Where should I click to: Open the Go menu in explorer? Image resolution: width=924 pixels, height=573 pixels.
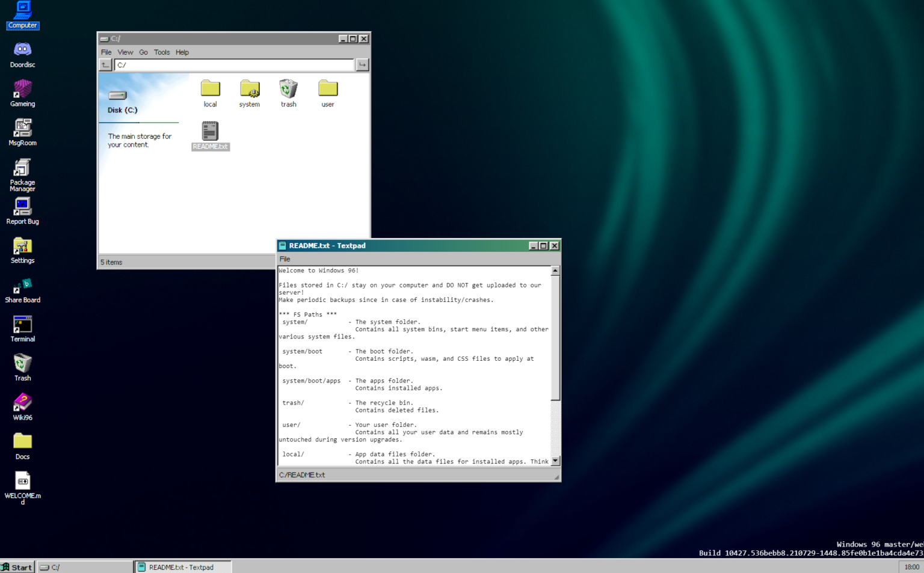pyautogui.click(x=143, y=52)
